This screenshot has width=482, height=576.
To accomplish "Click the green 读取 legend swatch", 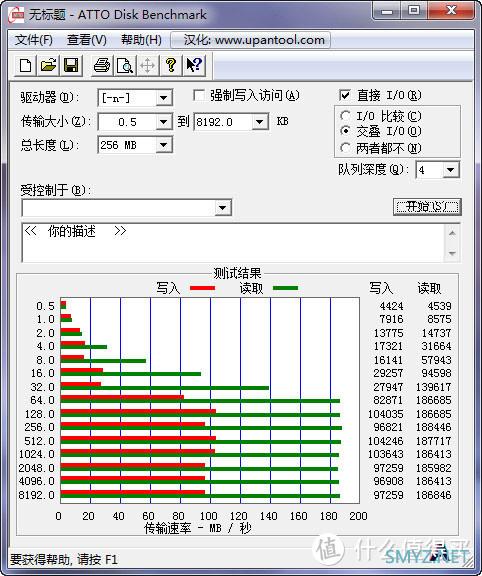I will coord(285,288).
